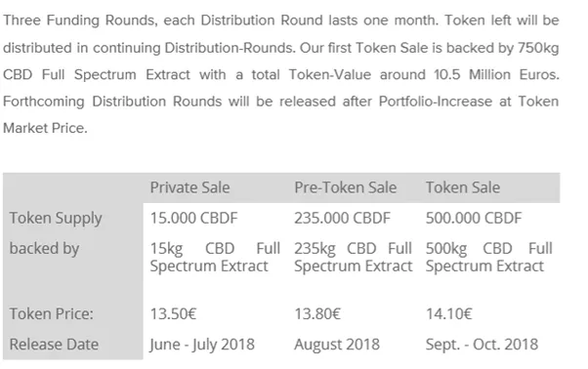588x369 pixels.
Task: Click the Token Price row label
Action: click(x=52, y=313)
